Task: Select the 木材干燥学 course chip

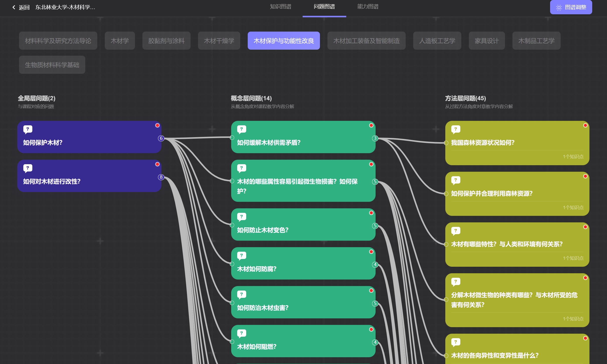Action: (x=219, y=41)
